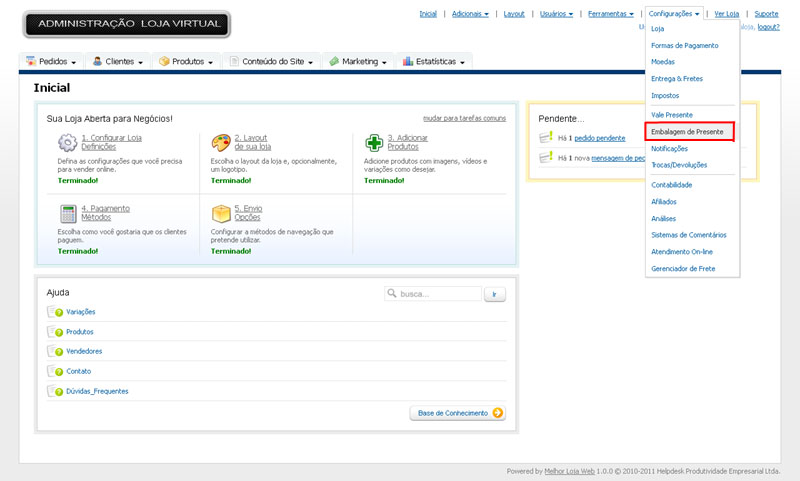Click the note icon beside pedido pendente

546,137
